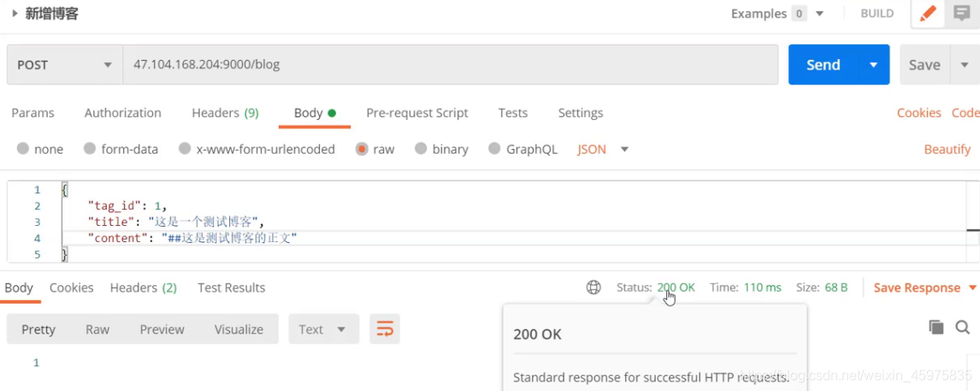Select the response Body tab

(x=19, y=287)
